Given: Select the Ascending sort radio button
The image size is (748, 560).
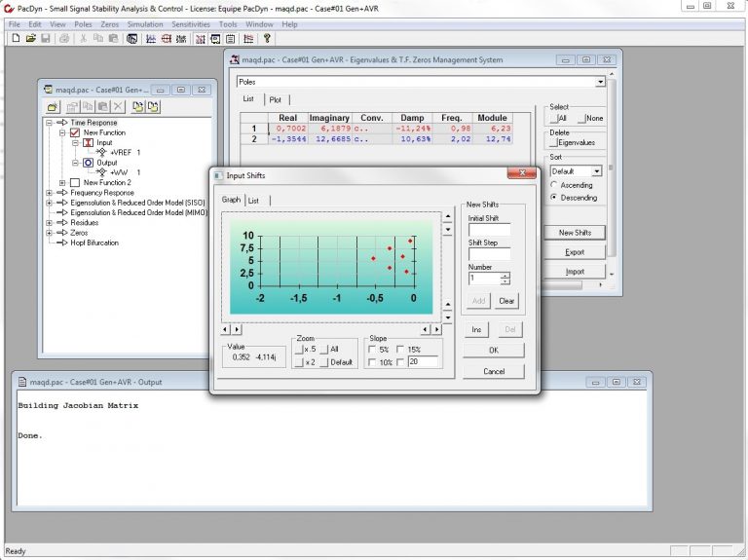Looking at the screenshot, I should pyautogui.click(x=555, y=184).
